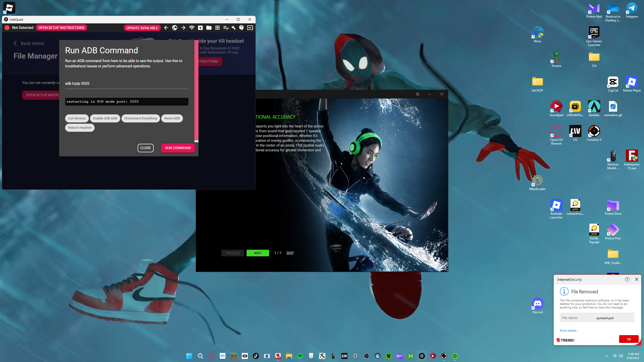Open the tasks checklist icon
Image resolution: width=644 pixels, height=362 pixels.
pyautogui.click(x=226, y=28)
